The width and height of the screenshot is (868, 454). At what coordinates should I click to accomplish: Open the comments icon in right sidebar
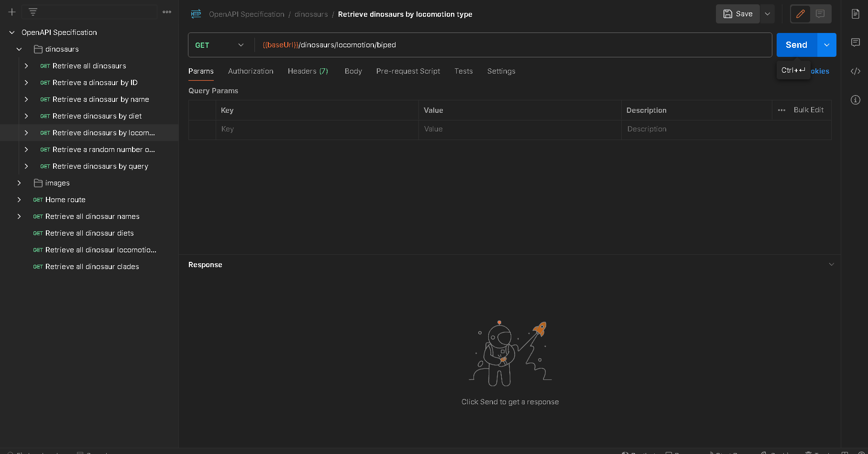(x=856, y=43)
